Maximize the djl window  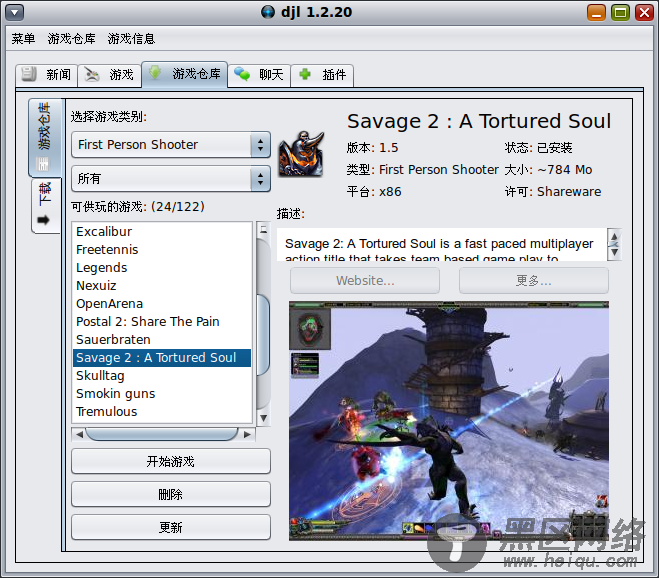coord(620,12)
